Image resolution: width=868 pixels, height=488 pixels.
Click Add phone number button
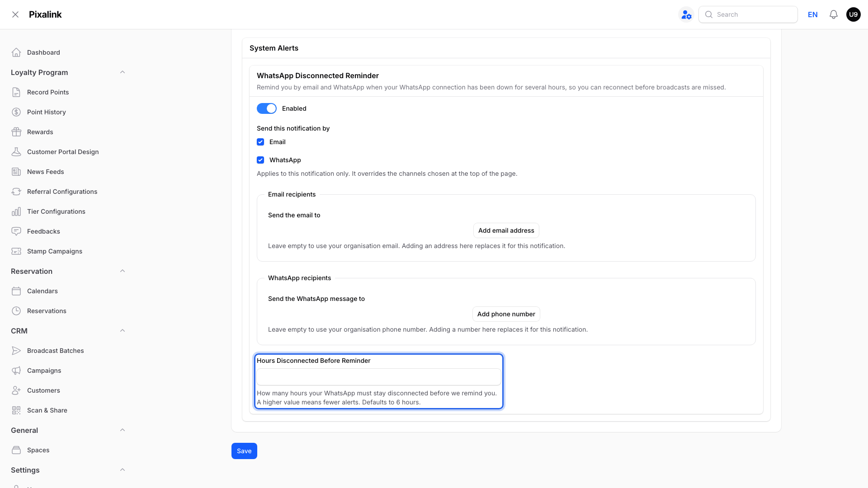point(506,314)
